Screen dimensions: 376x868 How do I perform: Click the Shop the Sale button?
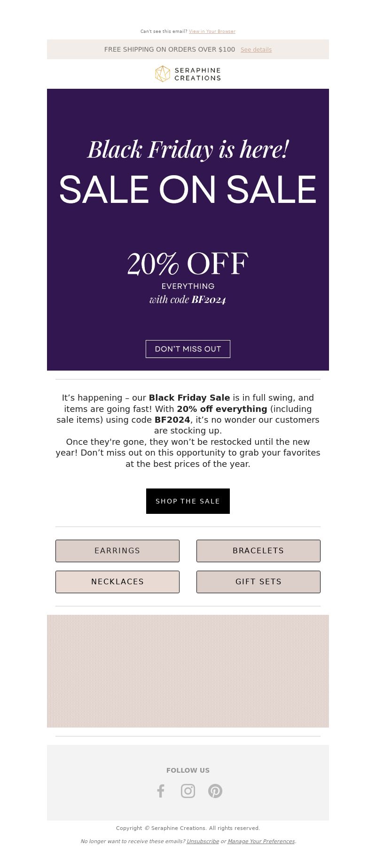[188, 501]
